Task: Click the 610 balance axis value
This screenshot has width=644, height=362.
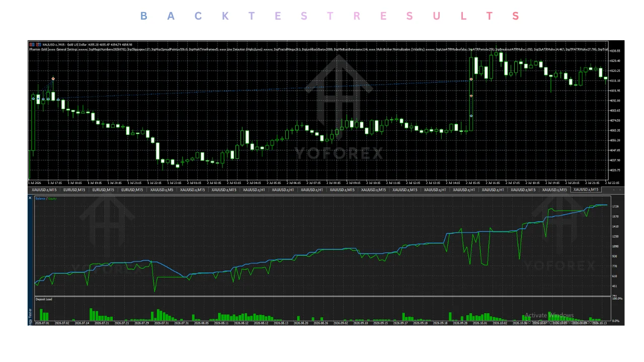Action: [615, 276]
